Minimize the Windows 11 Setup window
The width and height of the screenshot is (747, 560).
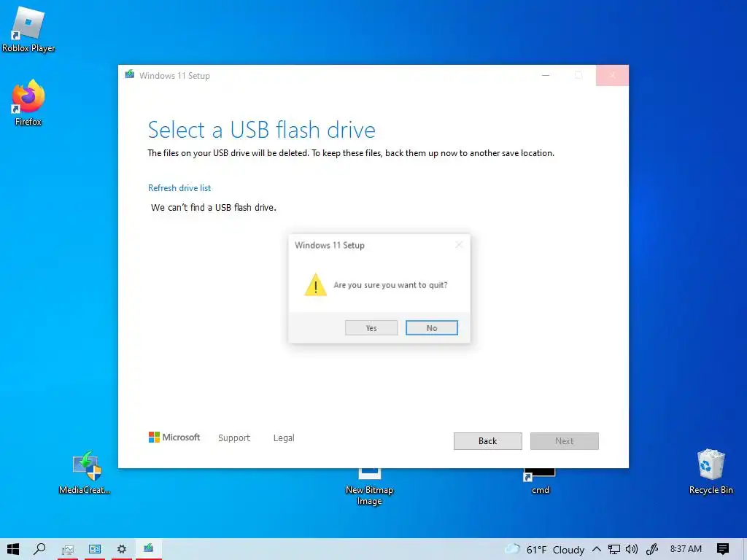pyautogui.click(x=546, y=75)
